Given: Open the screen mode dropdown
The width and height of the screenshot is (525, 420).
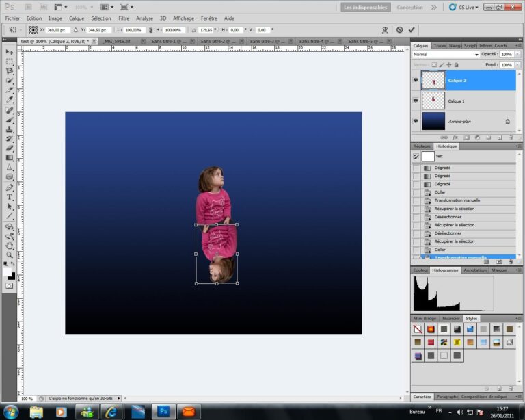Looking at the screenshot, I should [x=126, y=7].
